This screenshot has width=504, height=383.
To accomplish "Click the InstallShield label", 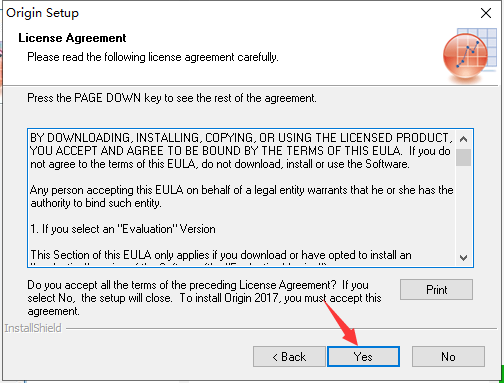I will pos(33,328).
